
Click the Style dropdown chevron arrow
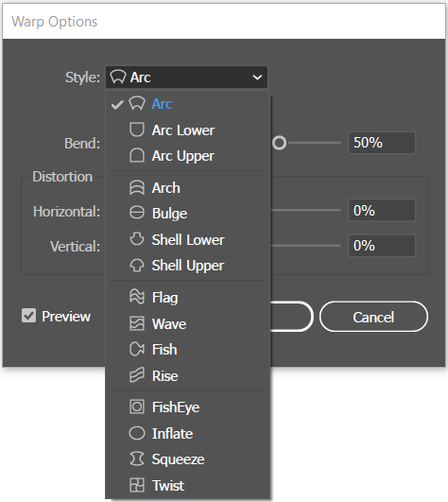(x=257, y=78)
